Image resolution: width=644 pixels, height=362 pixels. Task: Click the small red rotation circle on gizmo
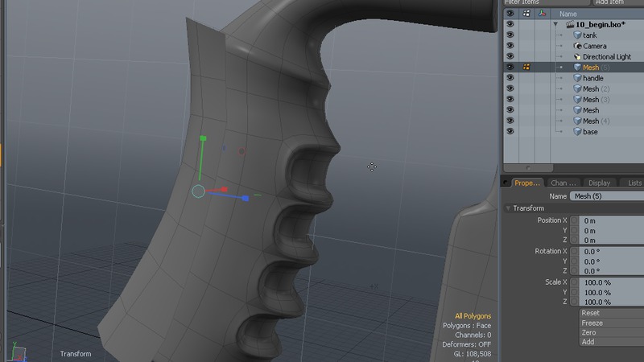[242, 152]
